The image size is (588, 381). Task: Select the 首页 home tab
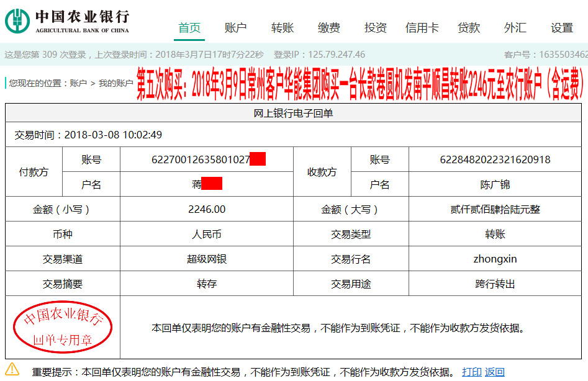point(188,28)
